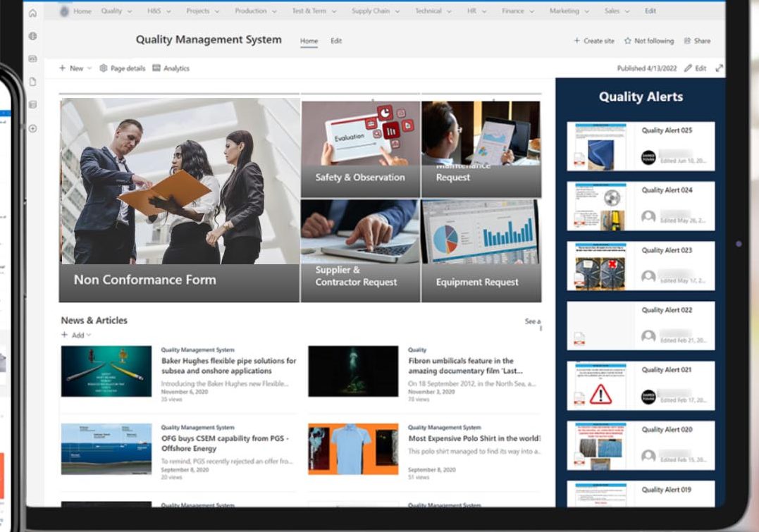Click the blue polo shirt article thumbnail

(x=353, y=450)
